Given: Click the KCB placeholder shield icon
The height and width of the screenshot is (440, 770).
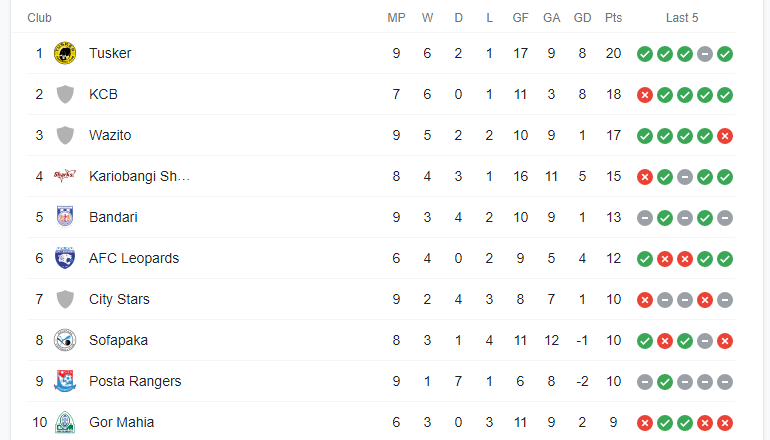Looking at the screenshot, I should click(65, 94).
